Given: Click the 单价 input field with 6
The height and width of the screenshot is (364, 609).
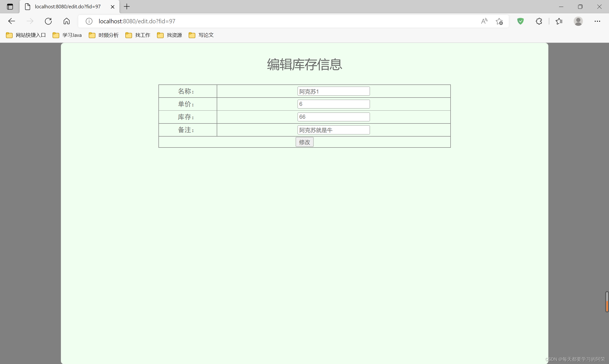Looking at the screenshot, I should click(334, 104).
